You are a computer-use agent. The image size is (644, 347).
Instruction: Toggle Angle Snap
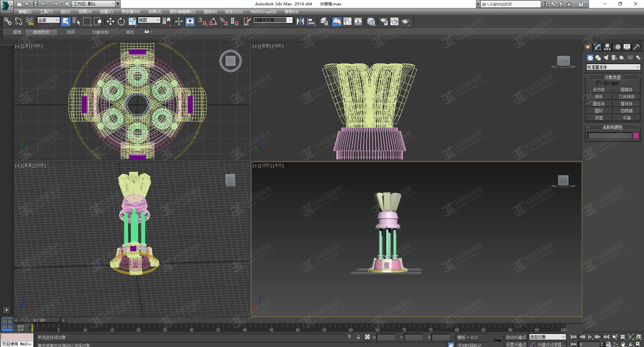(x=213, y=21)
